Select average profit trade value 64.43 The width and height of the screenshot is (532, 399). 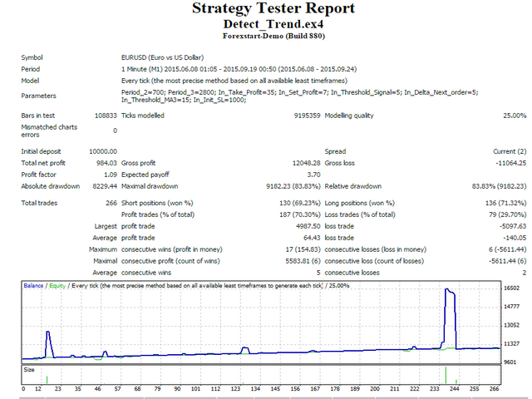[x=312, y=238]
